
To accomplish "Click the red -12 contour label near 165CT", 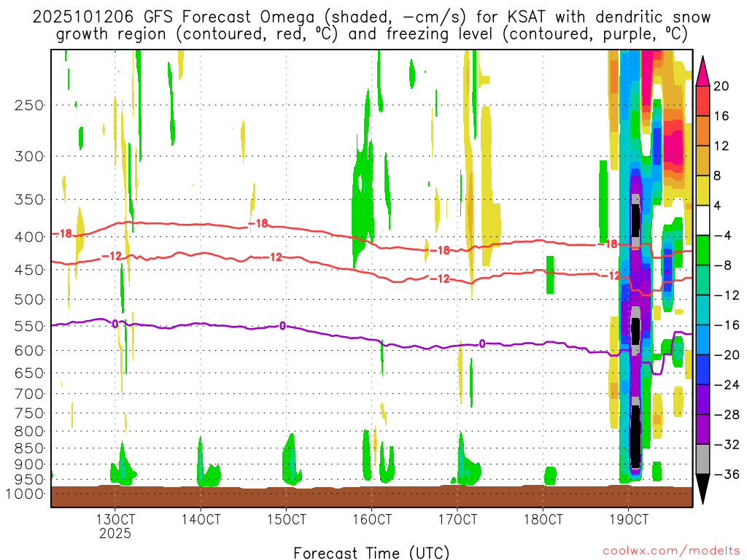I will [x=440, y=279].
